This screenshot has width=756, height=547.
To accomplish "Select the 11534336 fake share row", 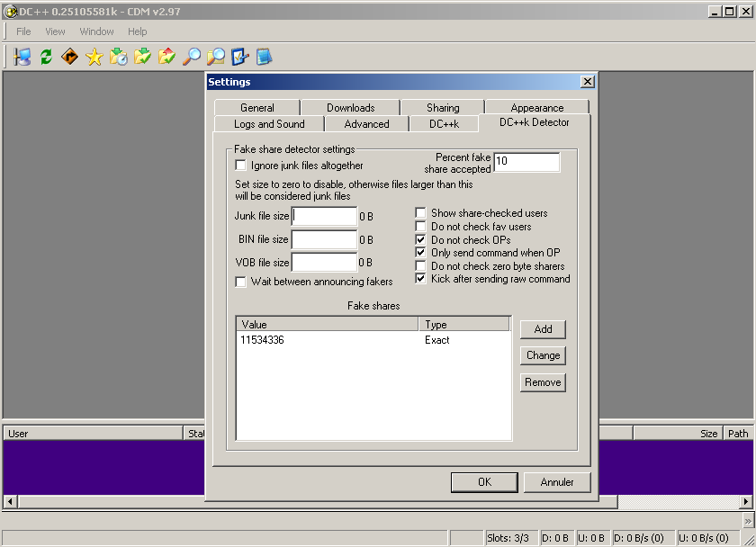I will [x=373, y=340].
